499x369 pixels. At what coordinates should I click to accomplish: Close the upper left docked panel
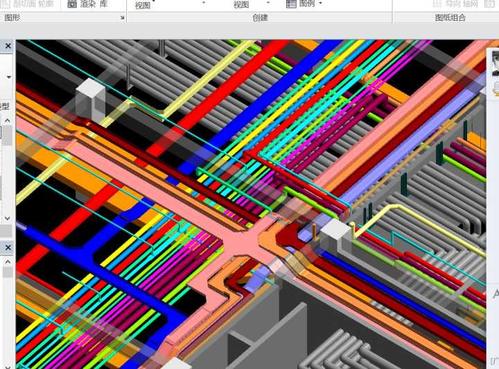tap(8, 46)
